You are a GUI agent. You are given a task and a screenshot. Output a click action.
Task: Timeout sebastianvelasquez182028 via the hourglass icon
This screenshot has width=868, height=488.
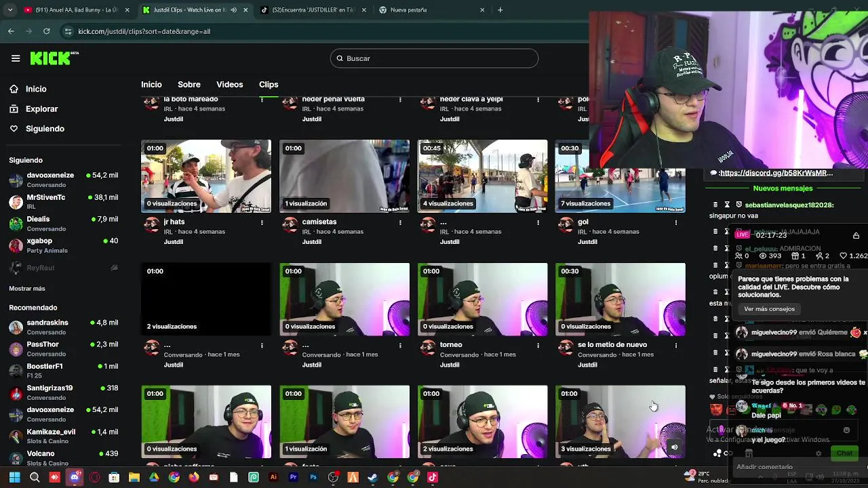point(727,205)
